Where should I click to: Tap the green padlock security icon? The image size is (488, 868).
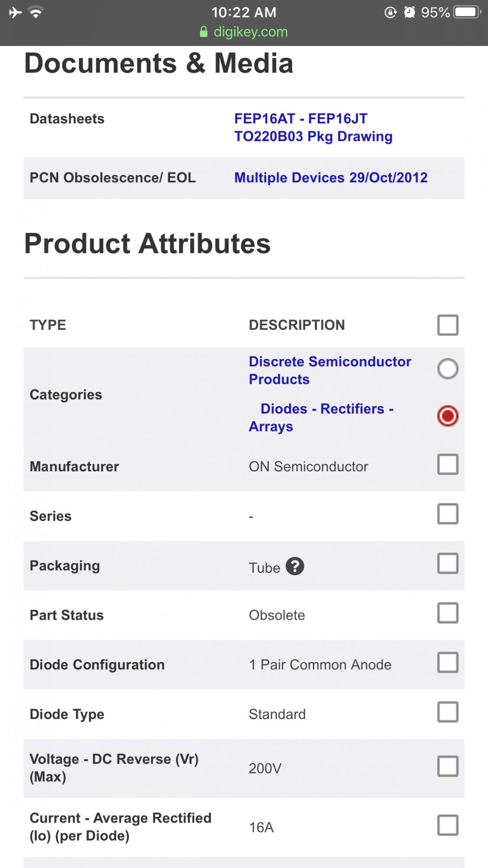click(203, 32)
